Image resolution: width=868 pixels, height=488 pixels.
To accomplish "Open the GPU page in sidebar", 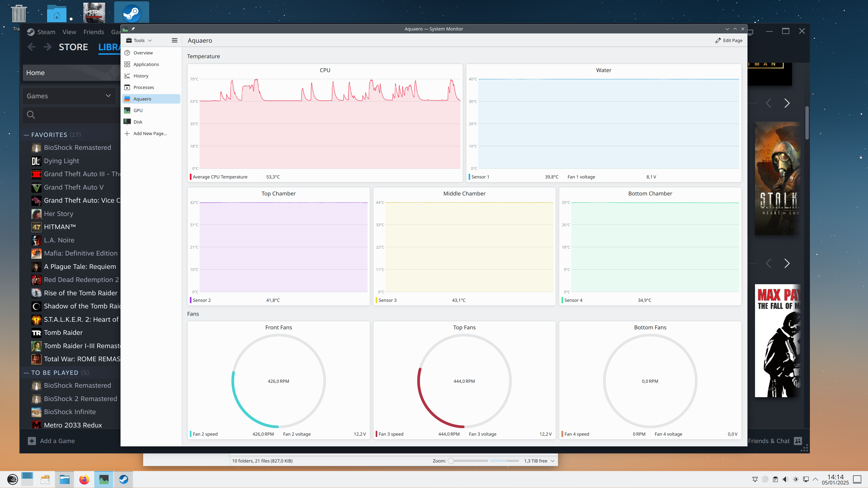I will [x=138, y=110].
